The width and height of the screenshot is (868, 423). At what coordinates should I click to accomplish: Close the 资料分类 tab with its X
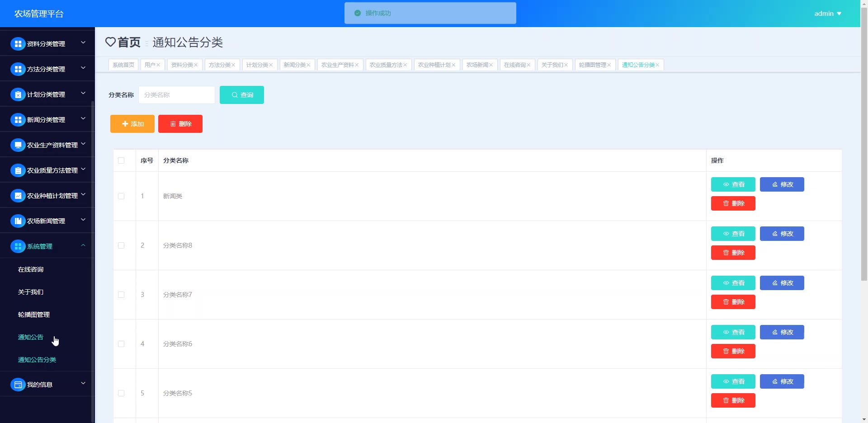tap(196, 65)
